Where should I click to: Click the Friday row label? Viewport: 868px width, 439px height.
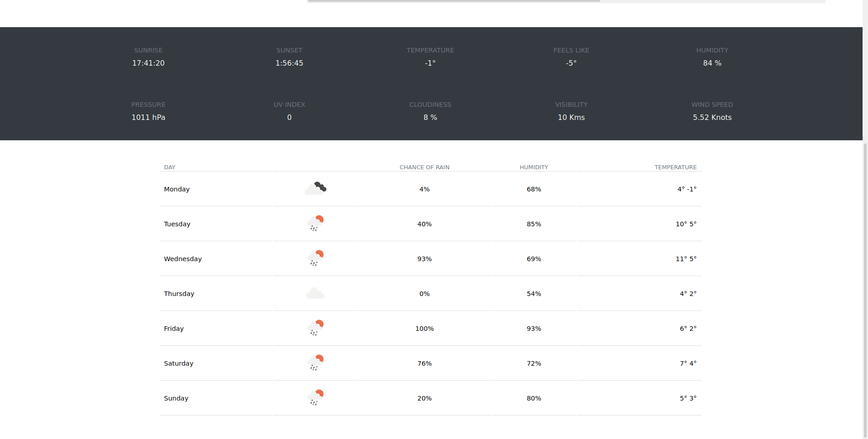click(x=174, y=329)
